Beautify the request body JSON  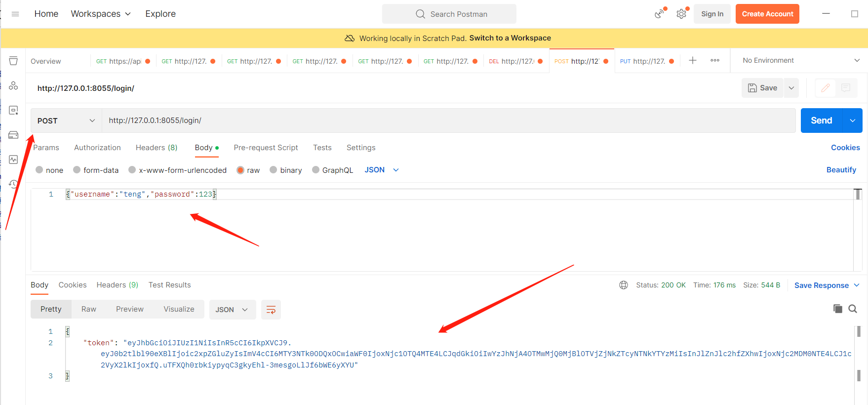click(841, 170)
